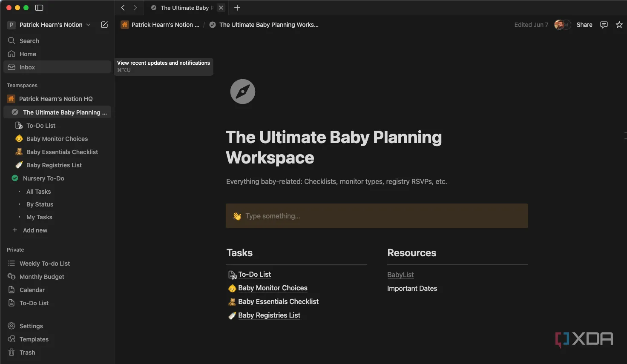
Task: Open the By Status view
Action: [57, 204]
